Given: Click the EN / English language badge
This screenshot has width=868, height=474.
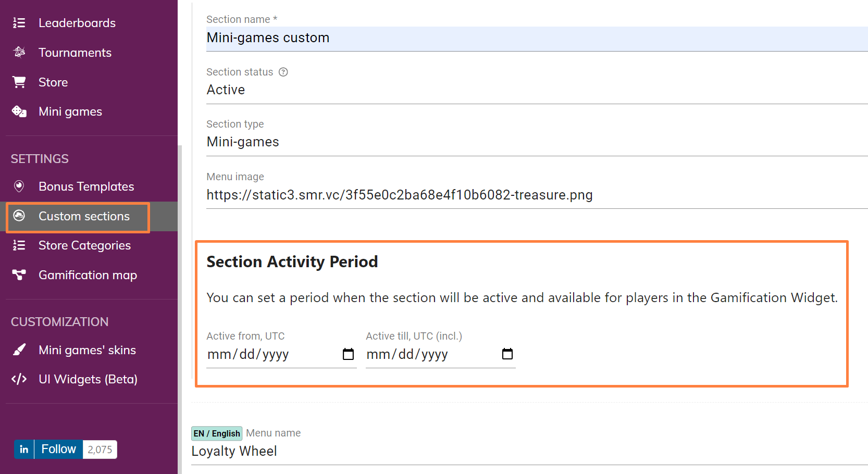Looking at the screenshot, I should pyautogui.click(x=217, y=433).
